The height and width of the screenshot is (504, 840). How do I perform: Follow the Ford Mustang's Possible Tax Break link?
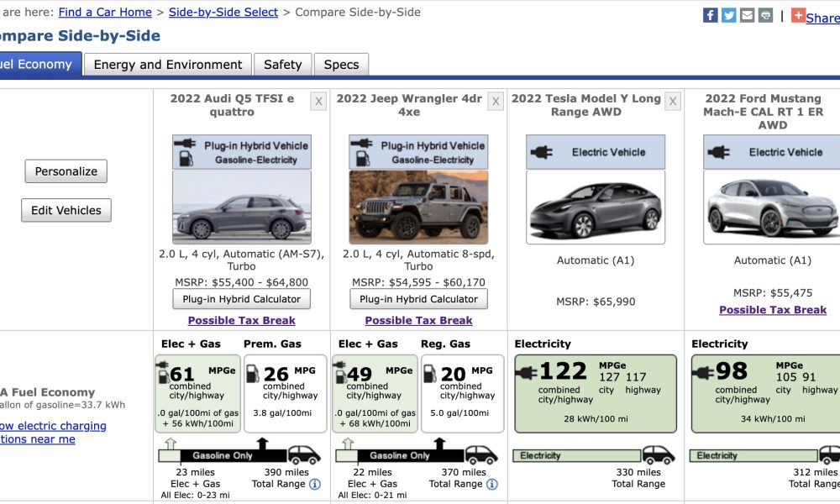pos(773,310)
